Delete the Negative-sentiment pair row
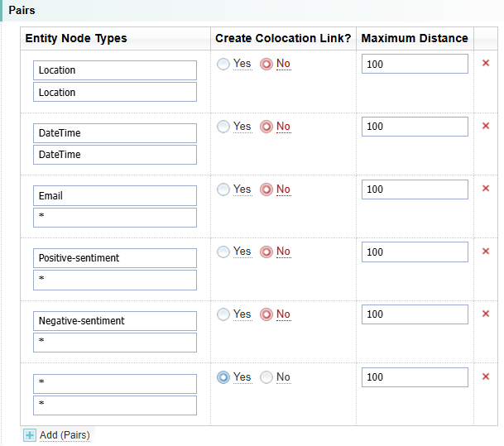The image size is (504, 446). (486, 314)
